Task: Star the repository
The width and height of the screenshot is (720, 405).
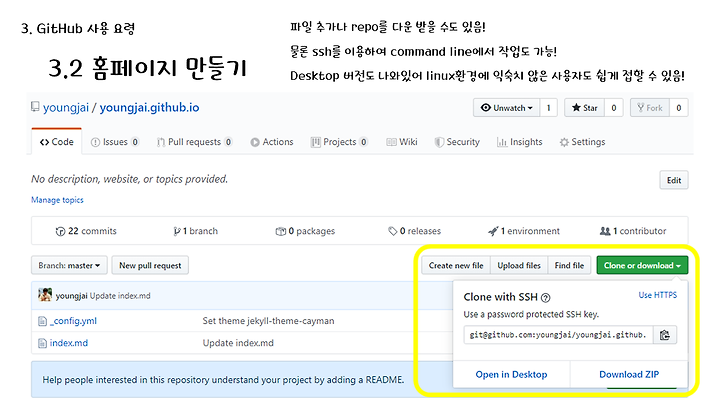Action: (x=584, y=108)
